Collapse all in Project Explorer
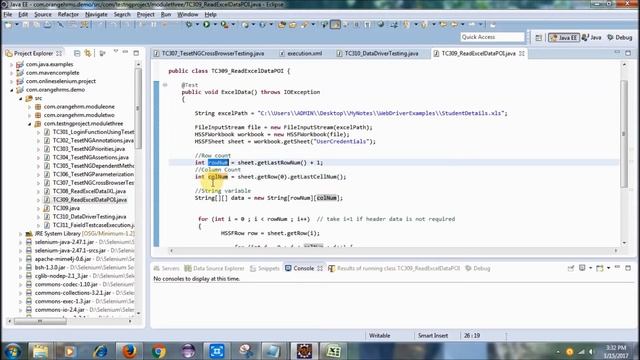 (77, 53)
